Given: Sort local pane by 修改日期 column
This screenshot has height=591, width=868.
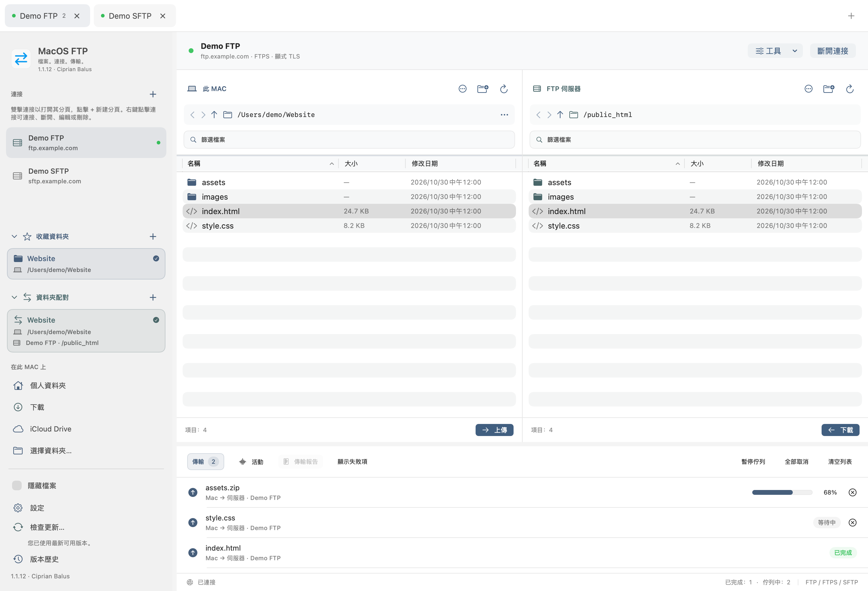Looking at the screenshot, I should tap(460, 164).
